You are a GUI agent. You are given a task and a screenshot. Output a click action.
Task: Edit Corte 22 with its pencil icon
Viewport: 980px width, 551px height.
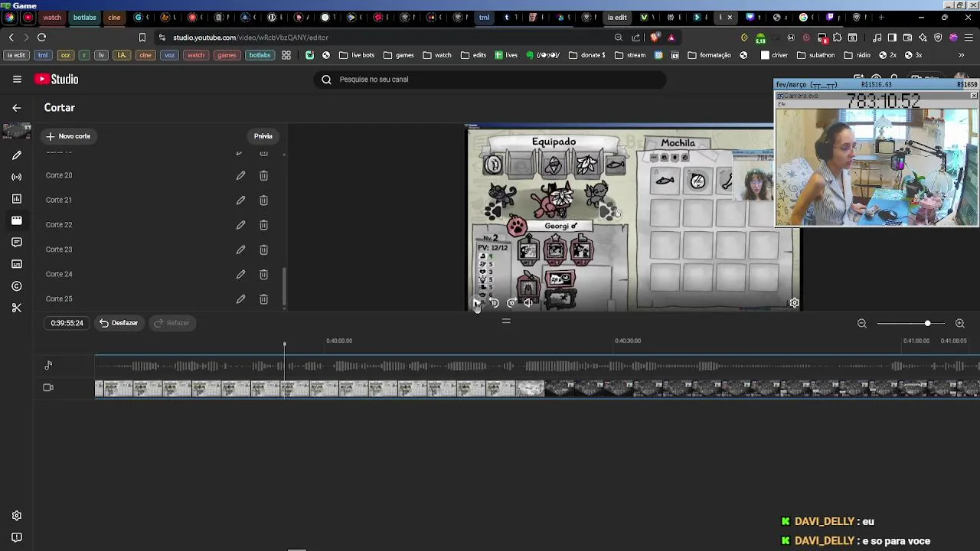[240, 225]
